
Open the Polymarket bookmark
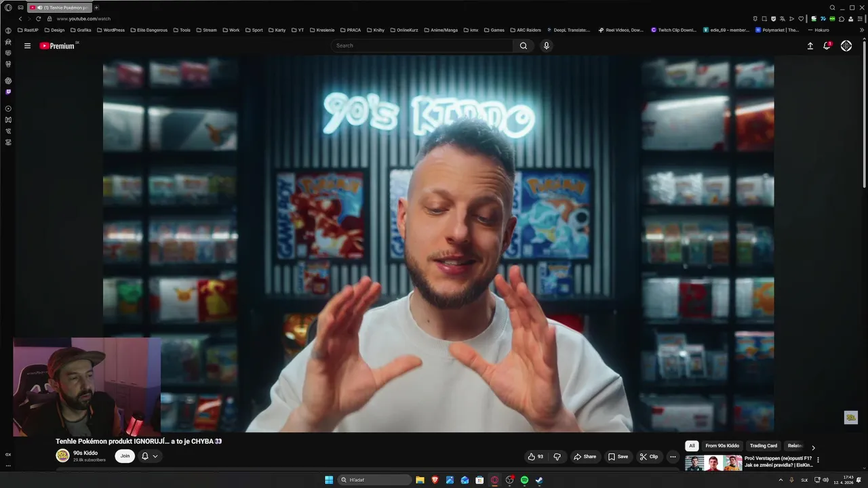(777, 30)
